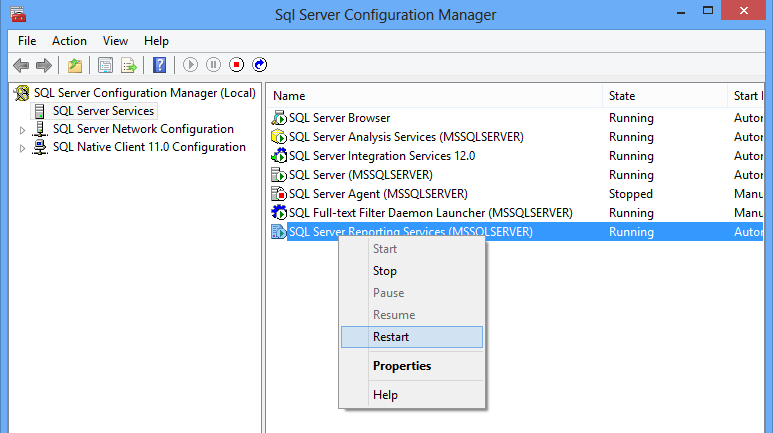Click the disabled Resume context menu entry

click(412, 315)
